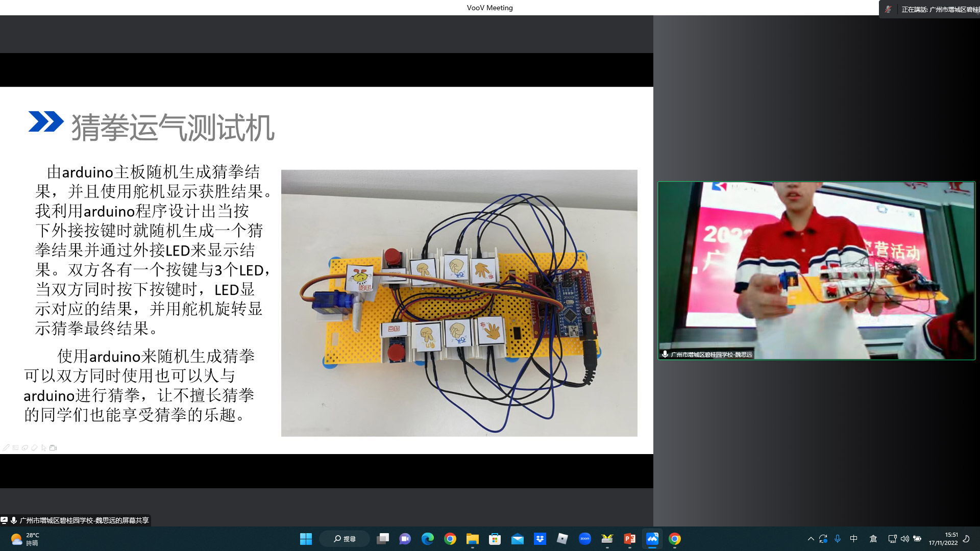Image resolution: width=980 pixels, height=551 pixels.
Task: Click the muted microphone icon in speaker banner
Action: click(889, 9)
